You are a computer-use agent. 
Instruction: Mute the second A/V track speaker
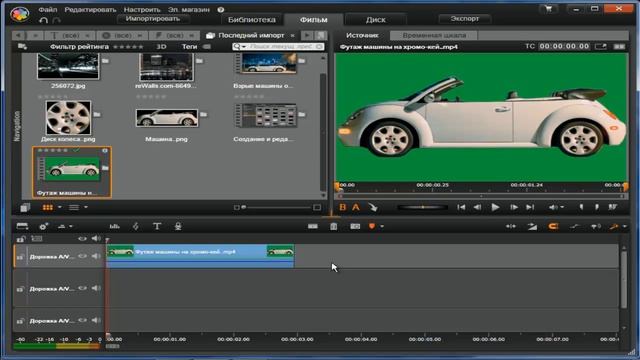coord(96,288)
